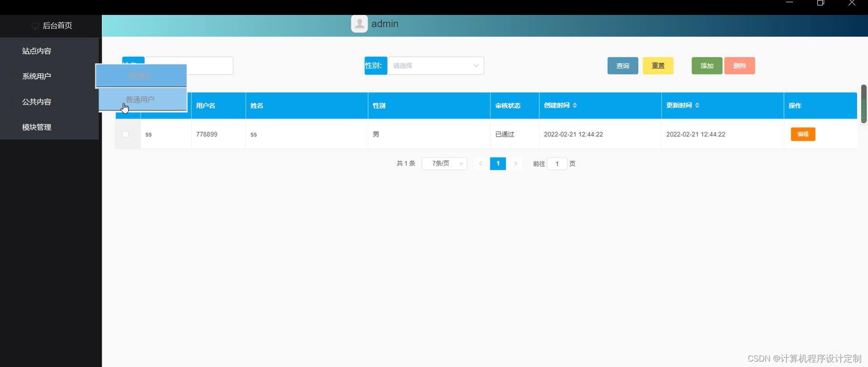Click the green 添加 add button
The image size is (868, 367).
coord(707,66)
